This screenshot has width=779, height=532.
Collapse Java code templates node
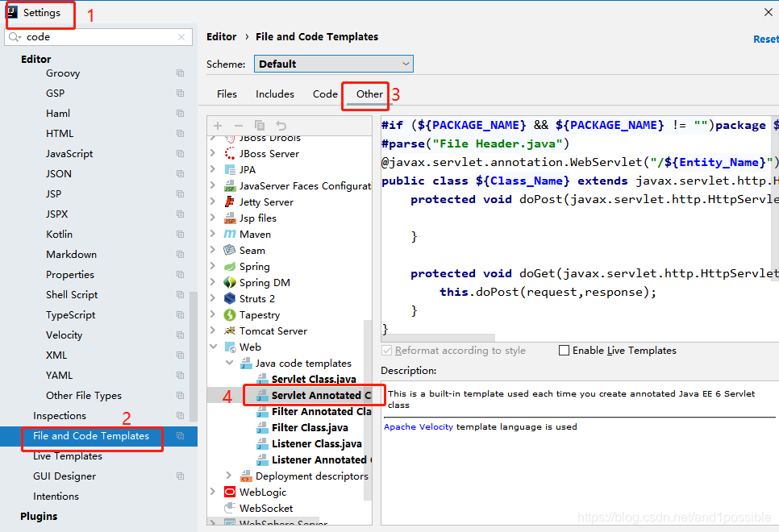(230, 363)
